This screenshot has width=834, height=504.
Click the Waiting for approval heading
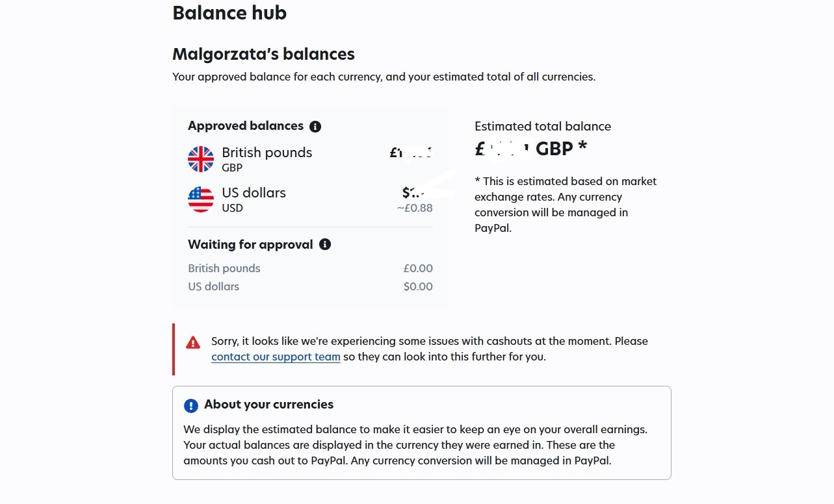pyautogui.click(x=250, y=245)
